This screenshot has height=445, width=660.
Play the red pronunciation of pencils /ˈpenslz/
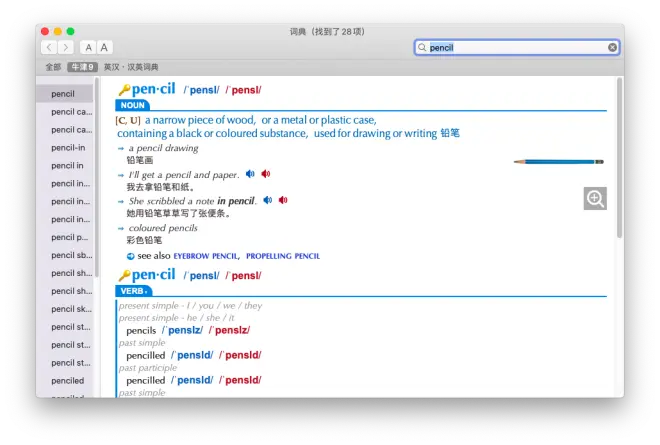click(229, 330)
